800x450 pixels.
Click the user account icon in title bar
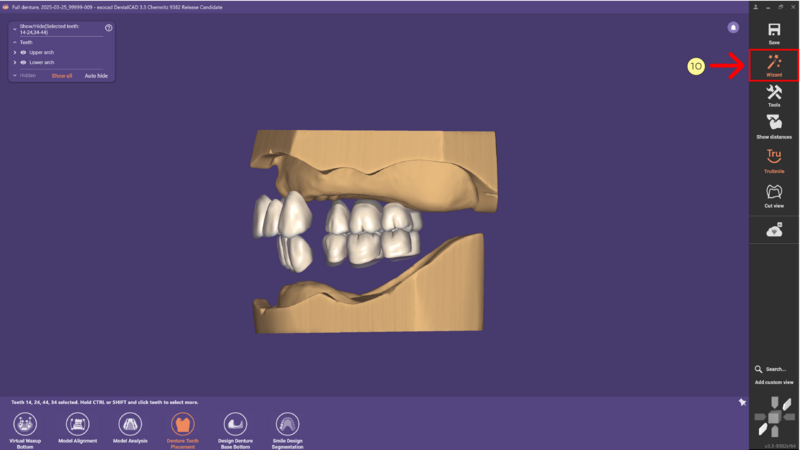click(756, 7)
